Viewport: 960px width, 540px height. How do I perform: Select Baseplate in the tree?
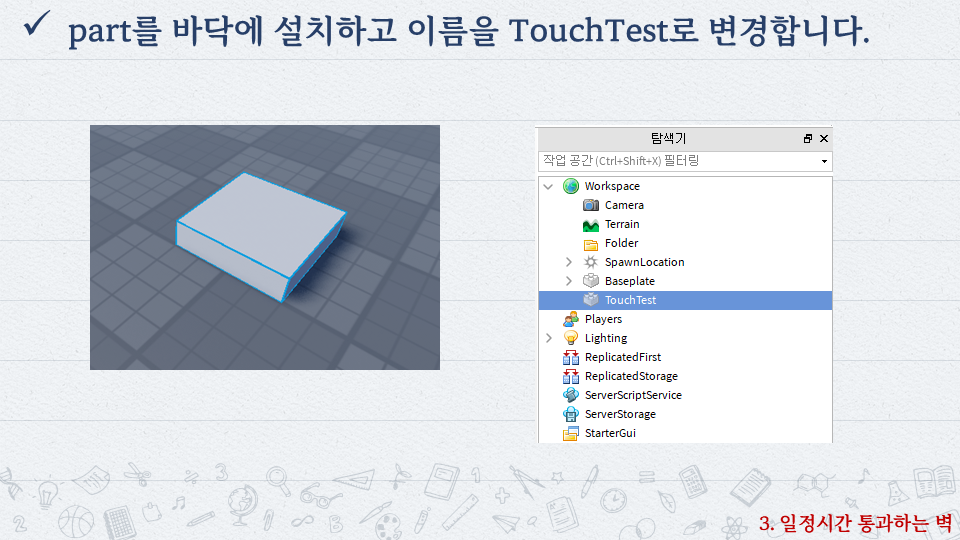point(630,281)
